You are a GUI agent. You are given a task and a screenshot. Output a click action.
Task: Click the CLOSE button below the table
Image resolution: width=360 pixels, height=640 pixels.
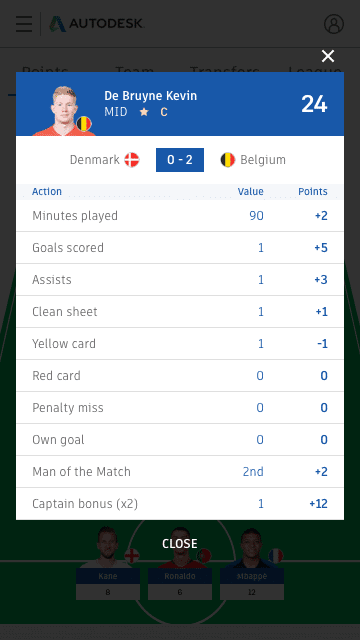click(x=180, y=544)
